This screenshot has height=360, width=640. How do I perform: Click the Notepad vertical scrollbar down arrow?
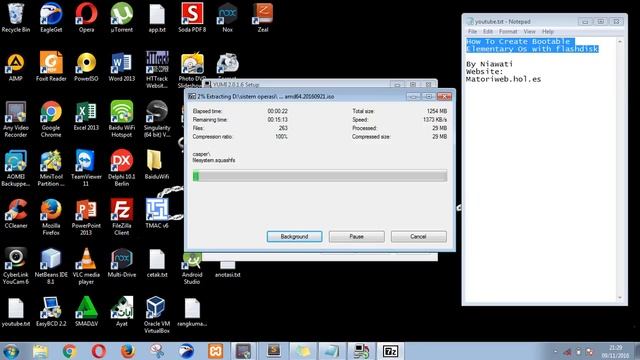620,298
